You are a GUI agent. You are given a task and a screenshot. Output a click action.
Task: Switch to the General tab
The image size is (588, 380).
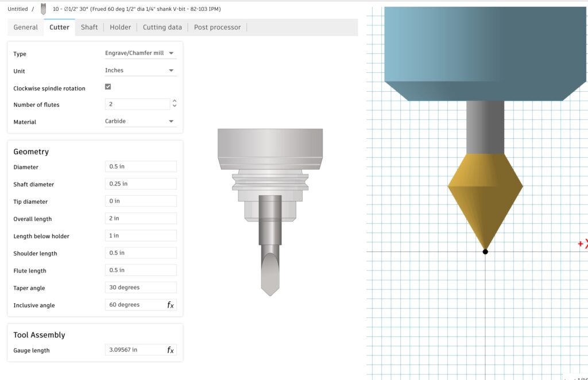pyautogui.click(x=26, y=28)
